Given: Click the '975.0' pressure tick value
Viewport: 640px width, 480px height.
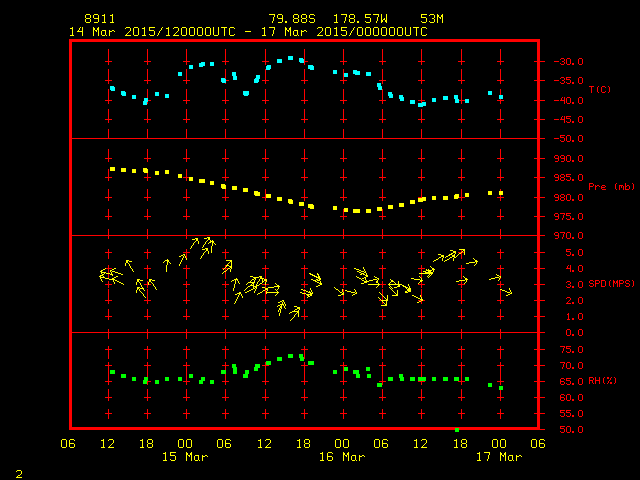Looking at the screenshot, I should [x=569, y=216].
